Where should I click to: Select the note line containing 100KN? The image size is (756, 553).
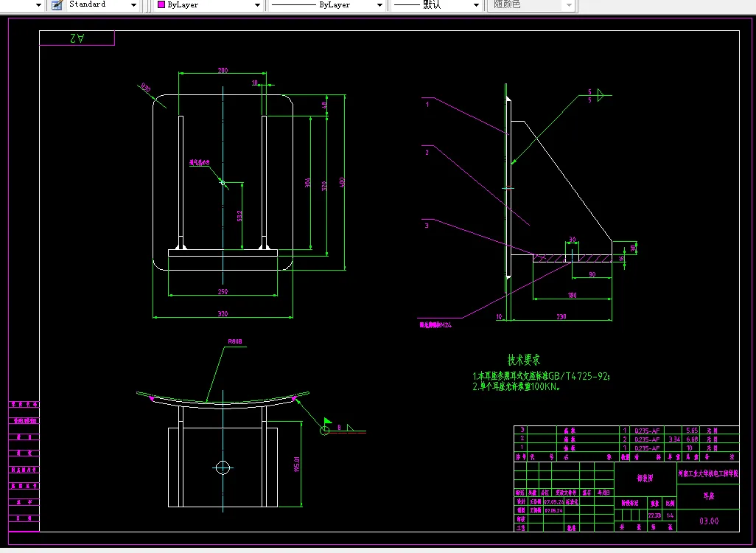pos(517,386)
